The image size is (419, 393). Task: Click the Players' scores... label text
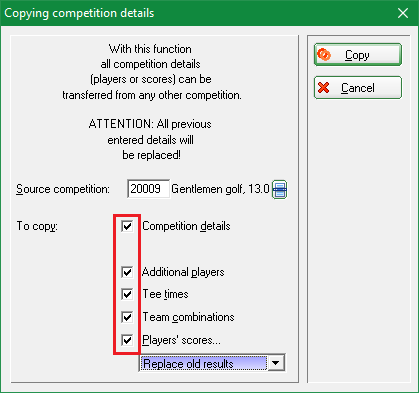(x=181, y=340)
